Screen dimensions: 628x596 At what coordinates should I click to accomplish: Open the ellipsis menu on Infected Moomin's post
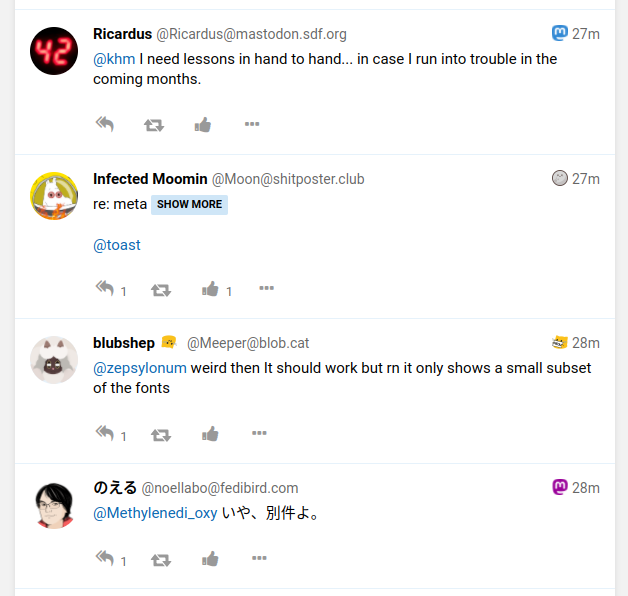[x=266, y=288]
